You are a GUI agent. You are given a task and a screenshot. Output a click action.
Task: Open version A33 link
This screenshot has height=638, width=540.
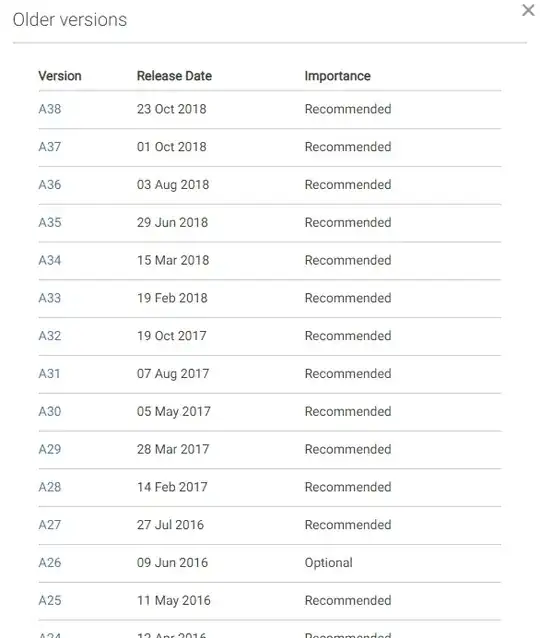click(50, 298)
